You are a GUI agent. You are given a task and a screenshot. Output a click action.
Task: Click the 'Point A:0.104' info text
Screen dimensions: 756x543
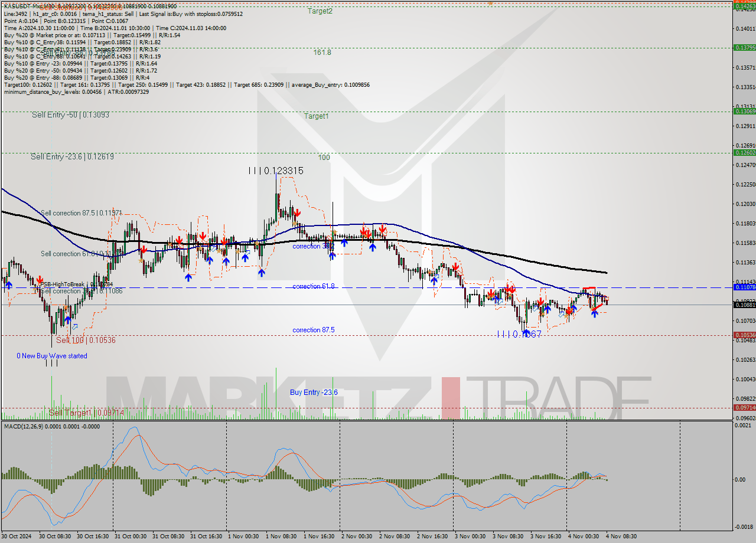point(22,21)
